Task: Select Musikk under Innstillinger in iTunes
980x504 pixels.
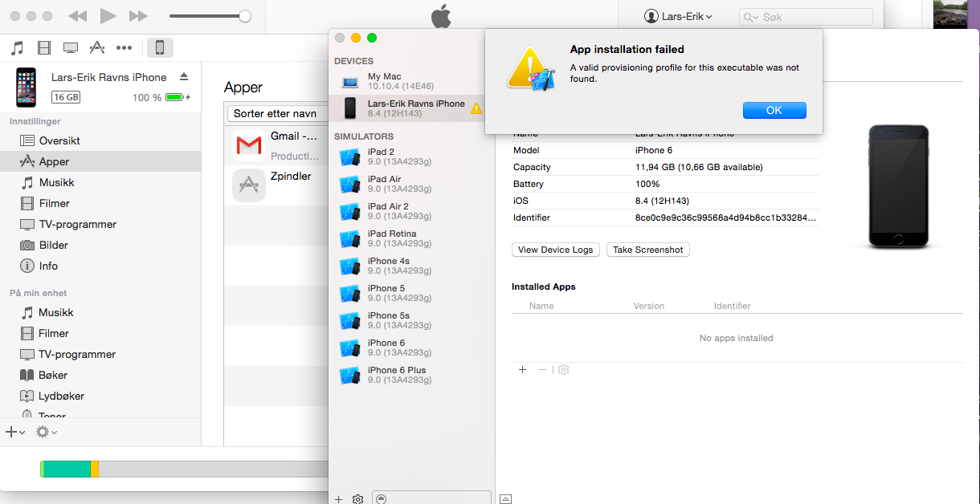Action: pos(100,182)
